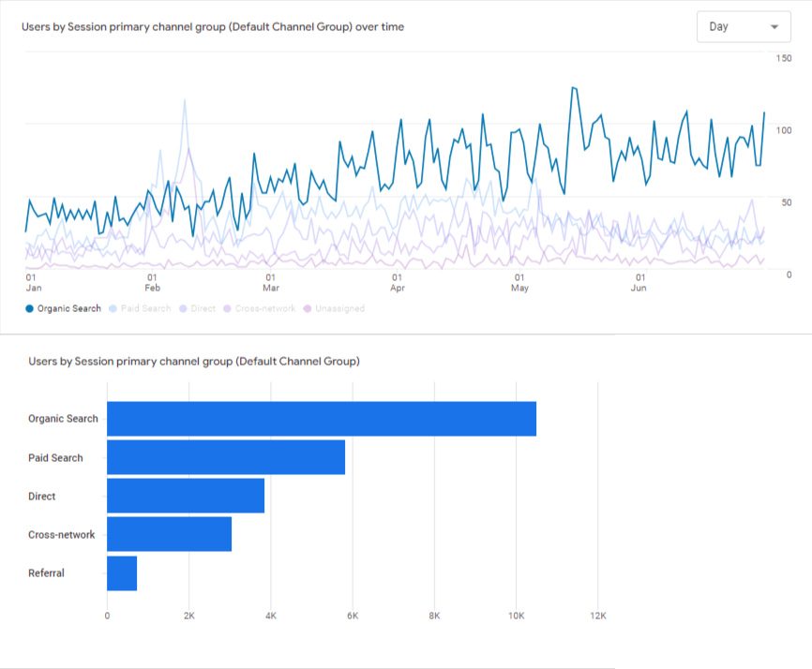Viewport: 812px width, 669px height.
Task: Open the Day granularity dropdown
Action: [743, 27]
